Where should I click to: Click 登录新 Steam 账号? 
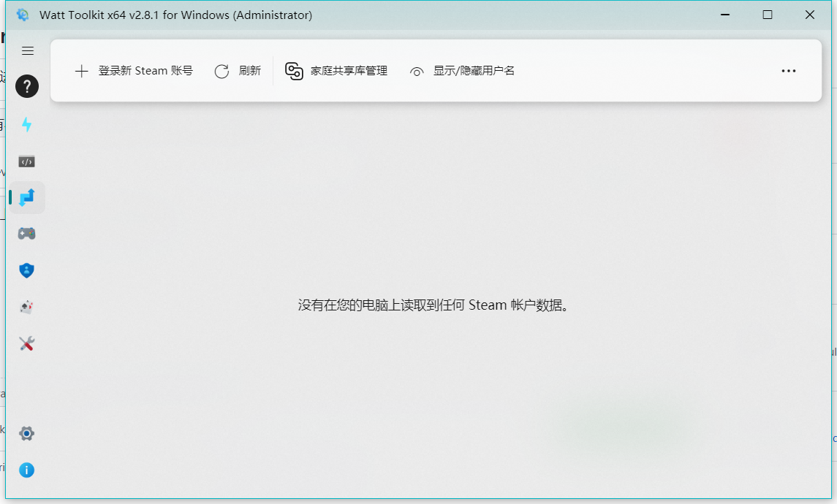click(134, 70)
